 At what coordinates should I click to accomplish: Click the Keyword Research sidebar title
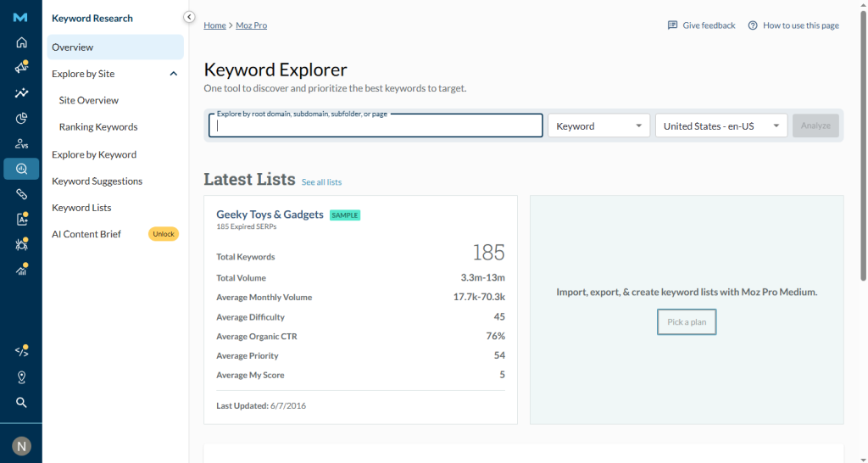point(92,19)
